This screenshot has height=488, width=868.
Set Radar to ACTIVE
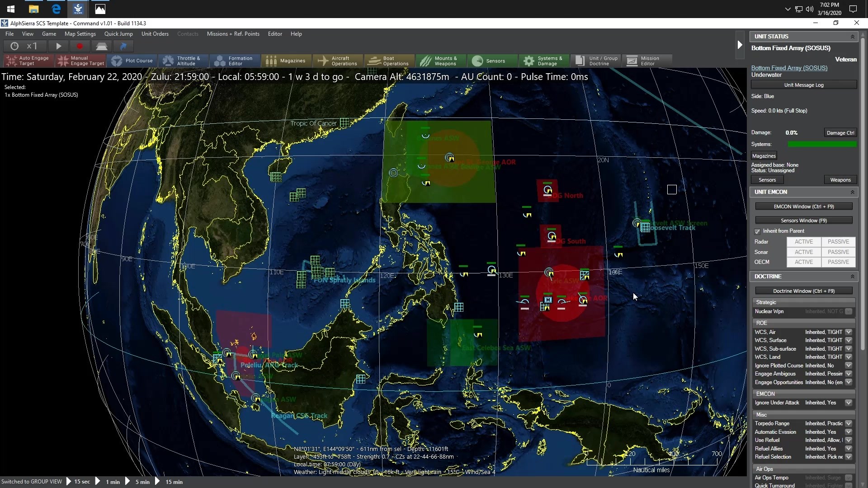[804, 242]
